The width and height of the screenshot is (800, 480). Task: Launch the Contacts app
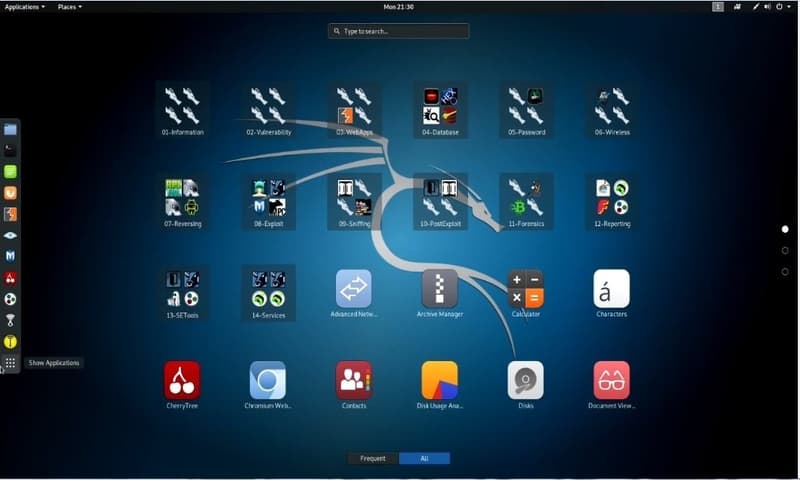tap(354, 385)
